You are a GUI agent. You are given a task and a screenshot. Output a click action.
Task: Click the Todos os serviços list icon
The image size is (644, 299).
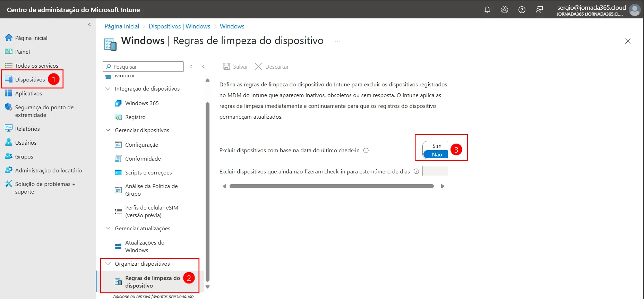click(9, 65)
